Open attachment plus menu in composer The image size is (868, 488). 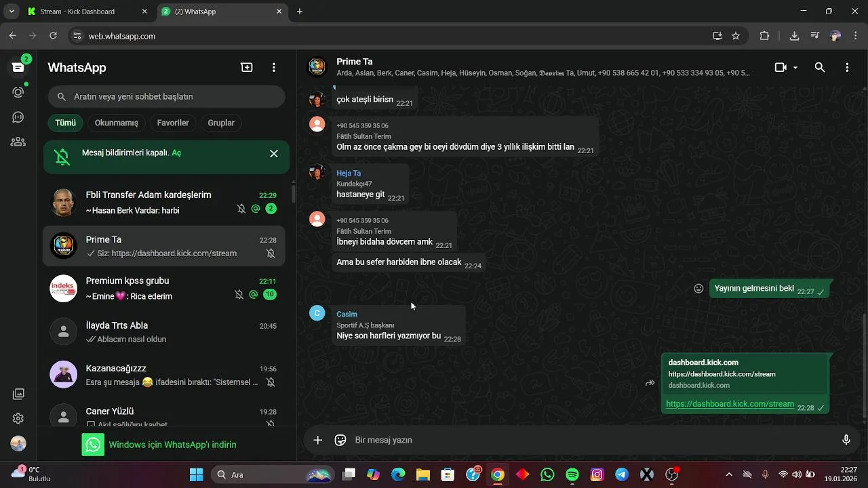coord(317,440)
